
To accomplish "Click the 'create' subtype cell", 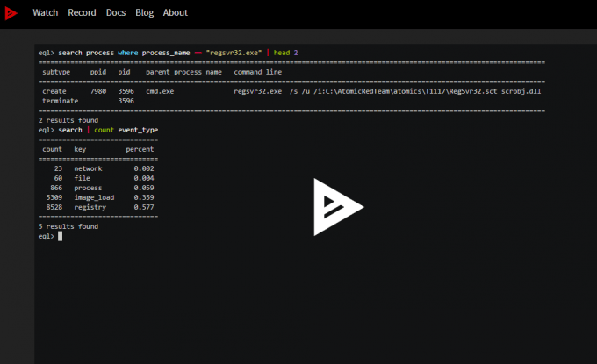I will (54, 91).
